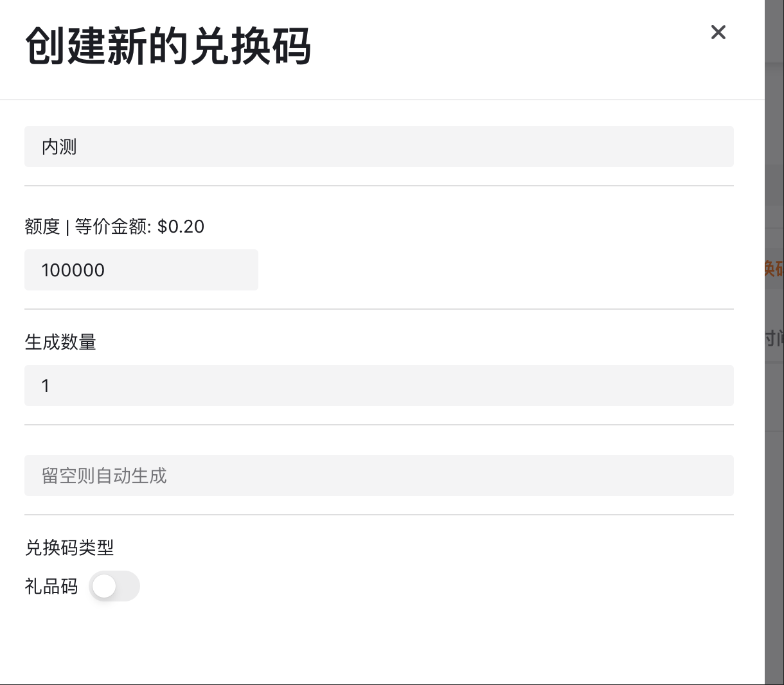
Task: Close the create redemption code dialog
Action: (718, 32)
